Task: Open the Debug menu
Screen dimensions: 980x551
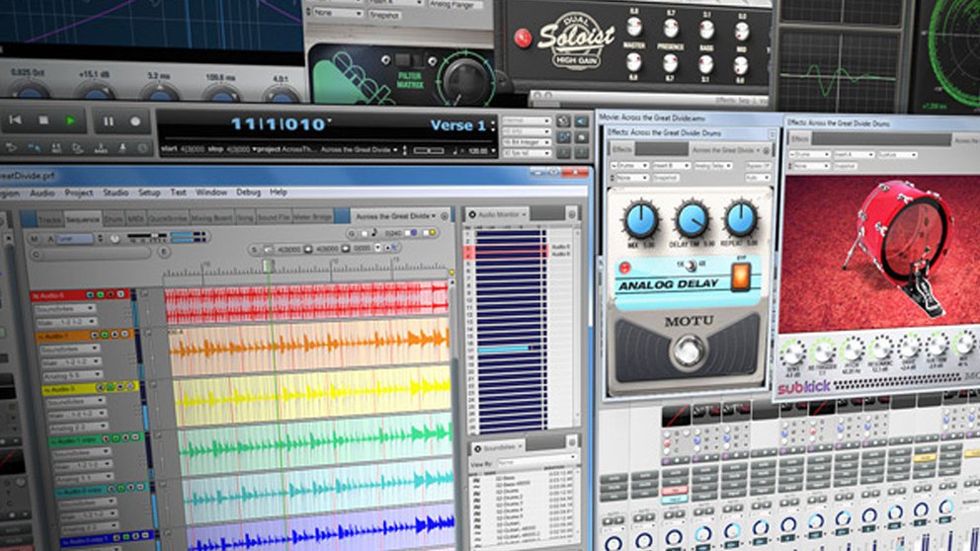Action: [248, 193]
